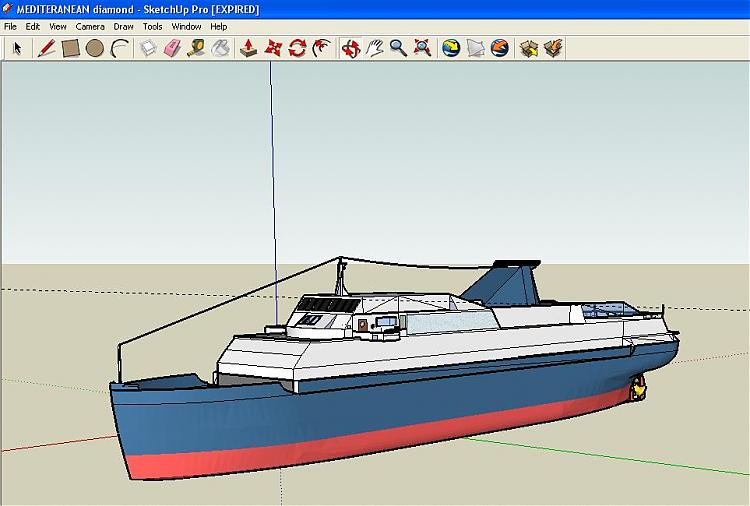
Task: Open the Tools menu
Action: (x=153, y=27)
